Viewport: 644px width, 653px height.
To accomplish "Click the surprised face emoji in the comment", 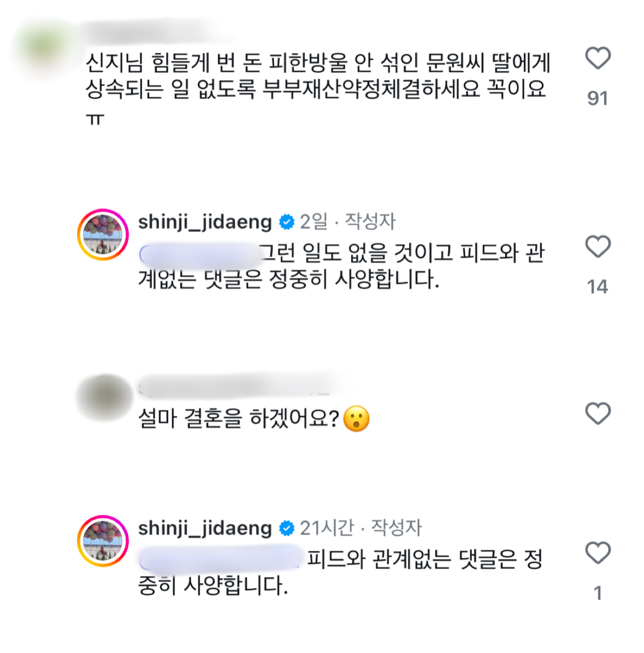I will coord(356,419).
